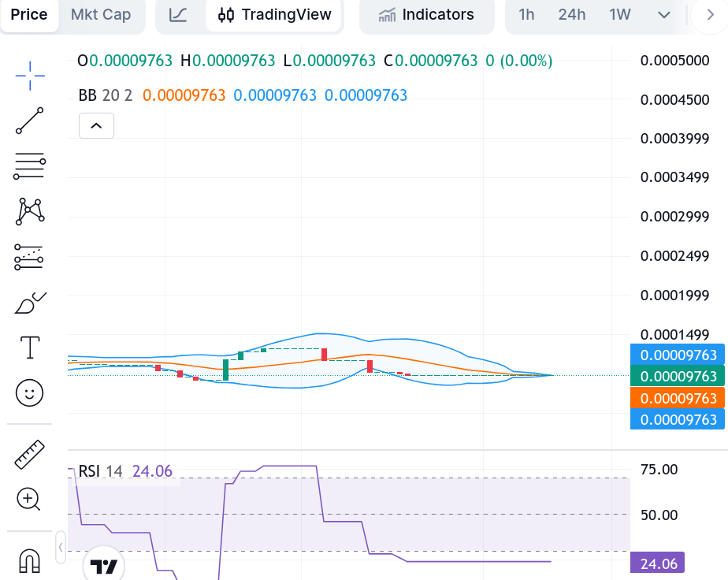Select the trend line drawing tool

pos(30,121)
